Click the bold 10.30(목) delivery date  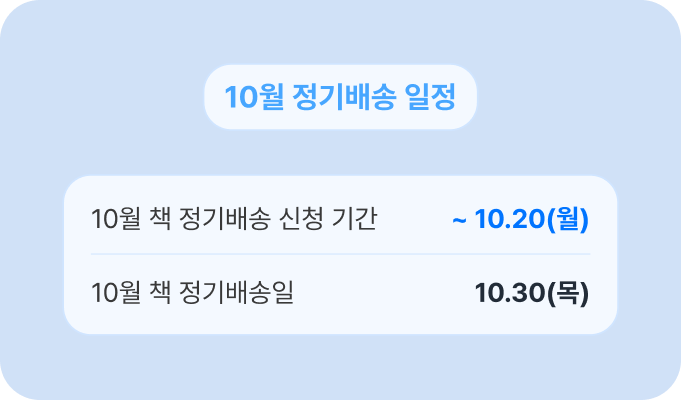pos(532,293)
